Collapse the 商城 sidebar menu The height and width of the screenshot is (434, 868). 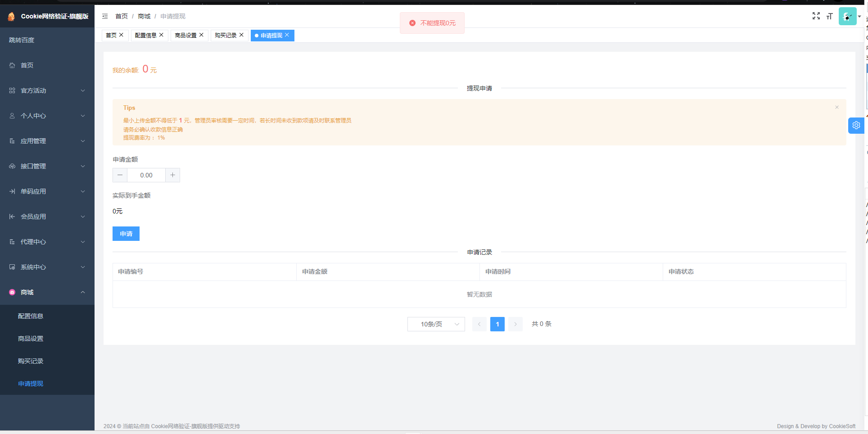(47, 292)
